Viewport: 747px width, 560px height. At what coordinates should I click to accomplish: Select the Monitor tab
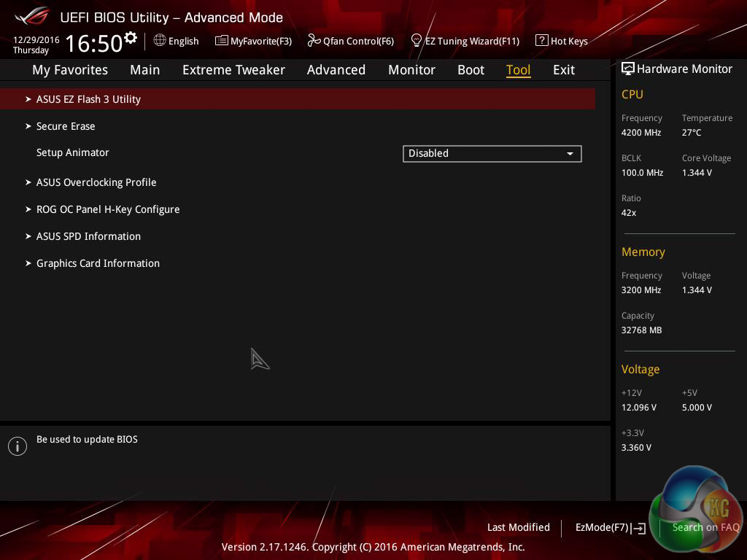point(411,70)
